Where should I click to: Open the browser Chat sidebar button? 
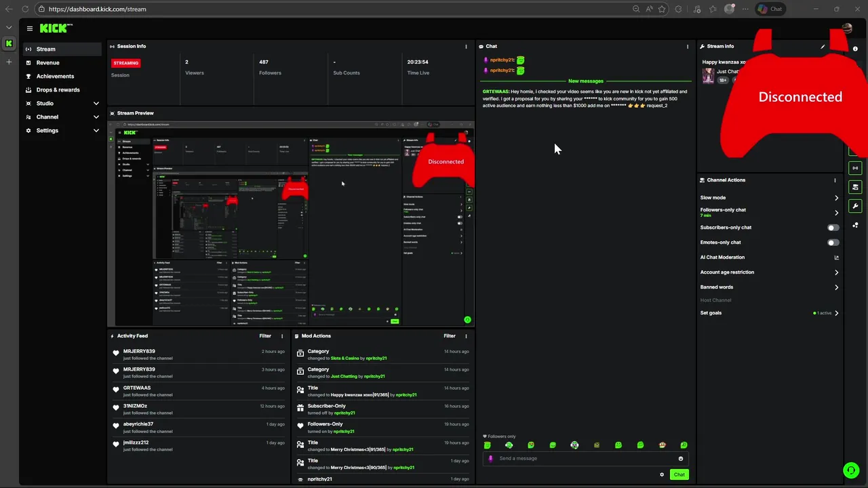770,9
